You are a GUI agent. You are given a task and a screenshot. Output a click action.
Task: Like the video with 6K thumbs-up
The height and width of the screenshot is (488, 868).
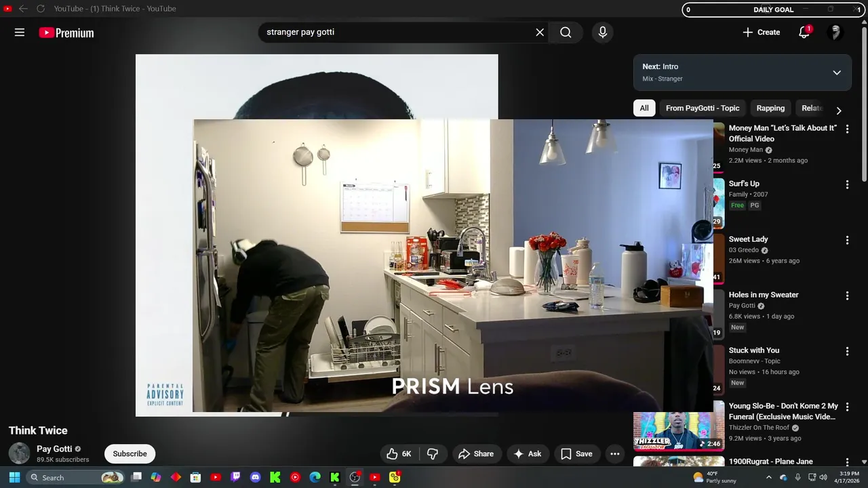point(399,454)
